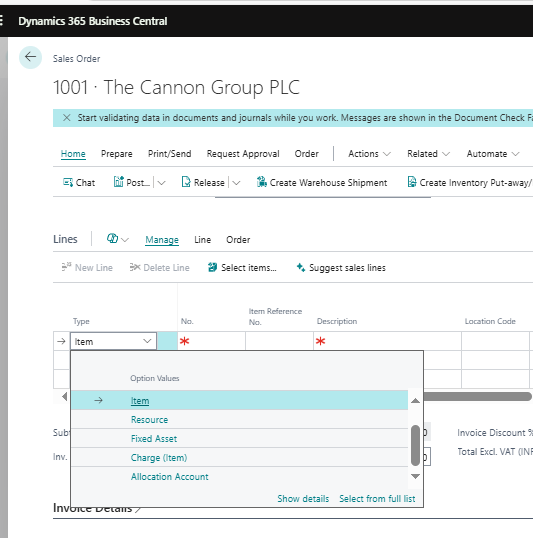Dismiss the validation notification banner
The image size is (533, 538).
coord(67,118)
